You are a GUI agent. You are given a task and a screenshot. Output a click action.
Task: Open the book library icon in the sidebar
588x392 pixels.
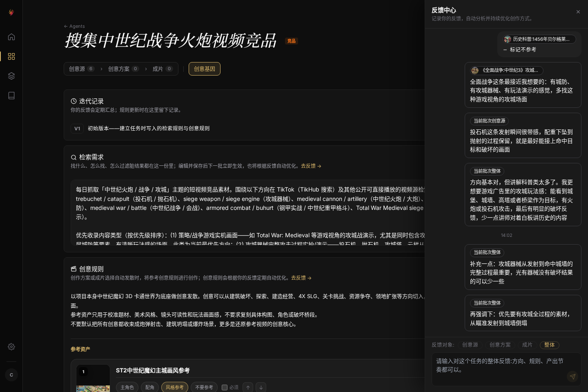click(11, 96)
